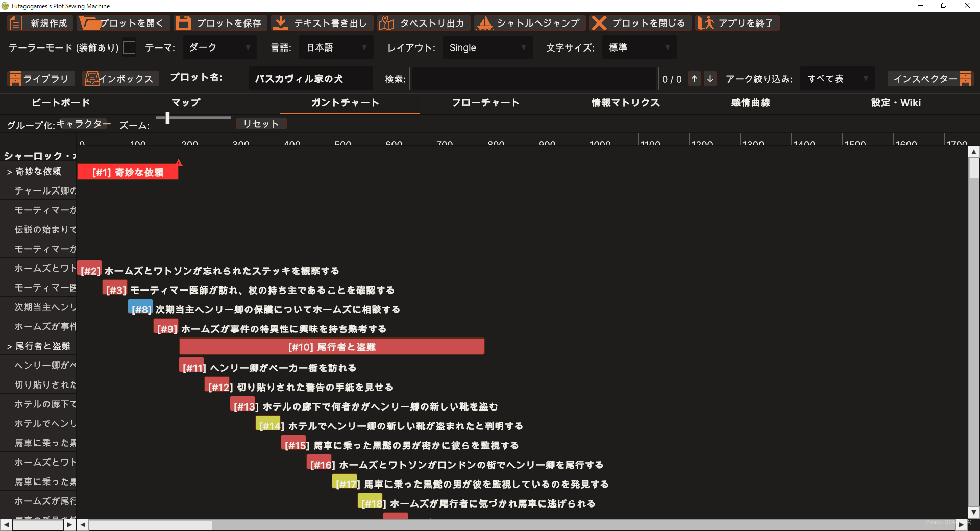Click the ライブラリ button label
The image size is (980, 531).
click(x=46, y=79)
